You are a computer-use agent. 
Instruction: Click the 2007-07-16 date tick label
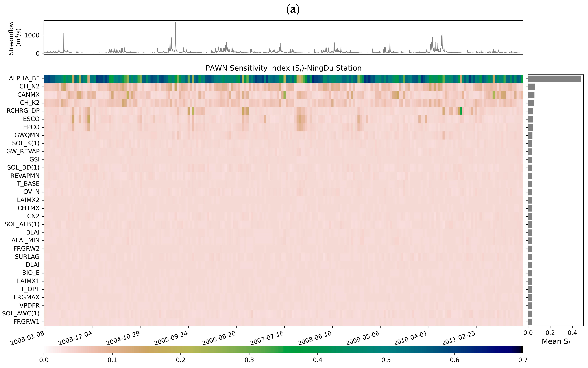point(267,338)
